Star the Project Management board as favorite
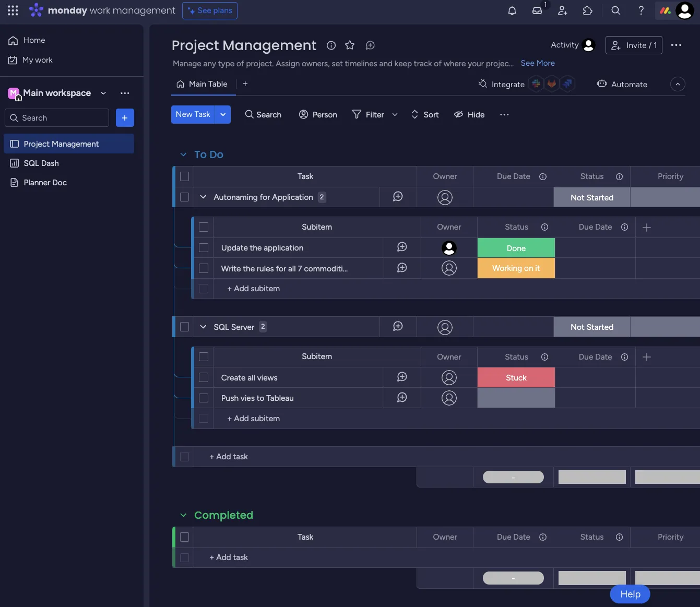 click(350, 45)
